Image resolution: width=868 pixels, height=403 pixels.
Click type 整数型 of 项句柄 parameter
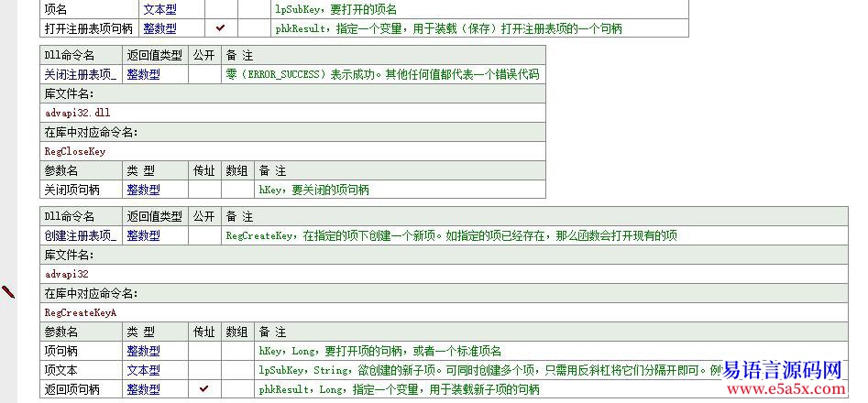coord(143,351)
